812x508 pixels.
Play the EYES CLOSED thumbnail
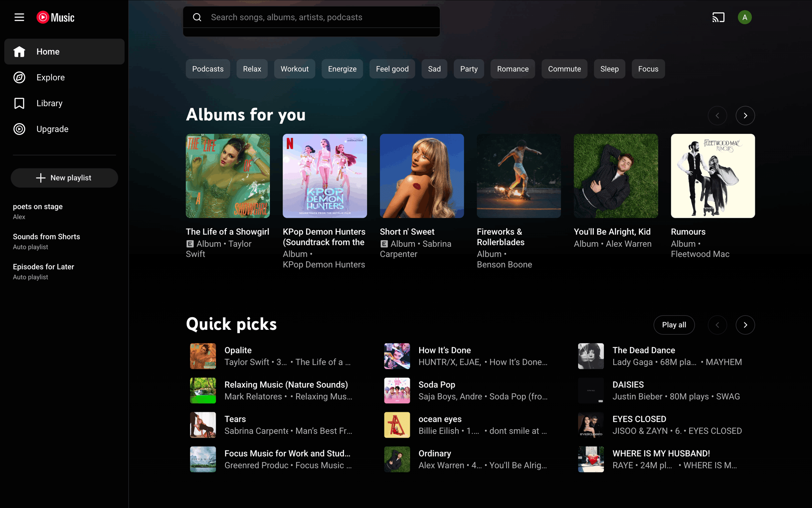point(591,425)
